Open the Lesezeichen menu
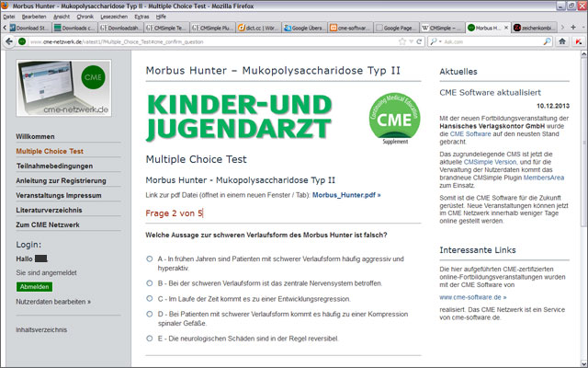Image resolution: width=588 pixels, height=368 pixels. click(114, 17)
